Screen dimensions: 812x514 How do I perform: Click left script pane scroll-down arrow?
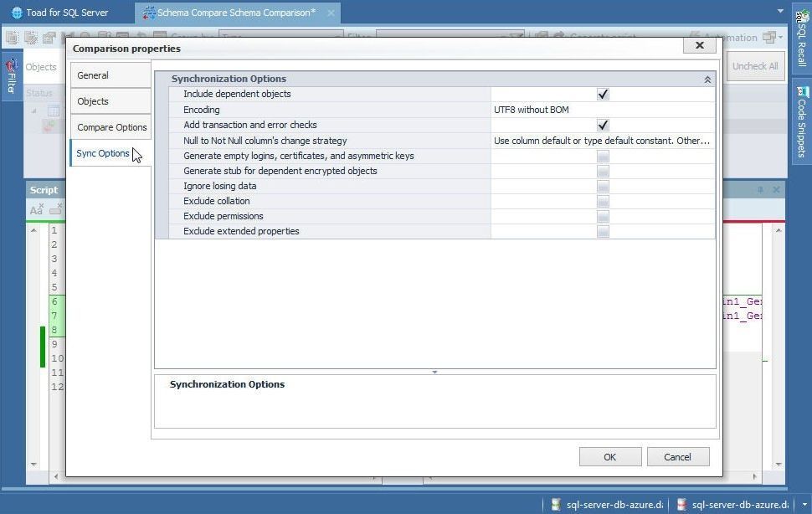coord(33,465)
